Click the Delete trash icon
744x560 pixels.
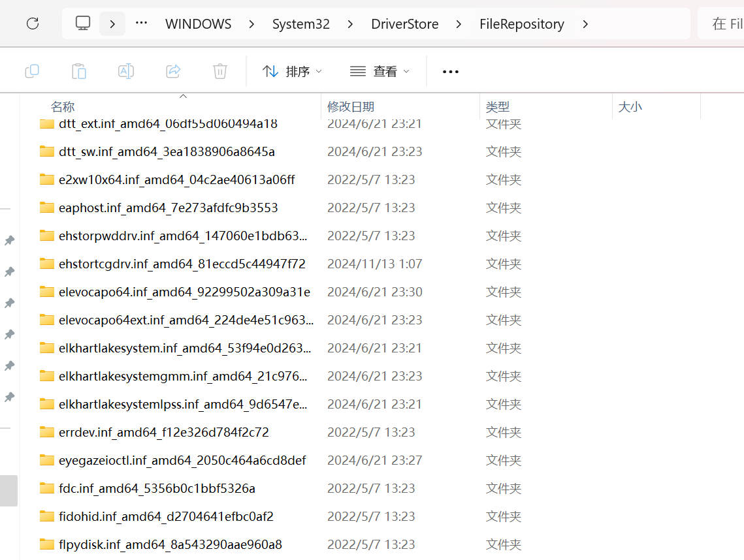coord(219,71)
